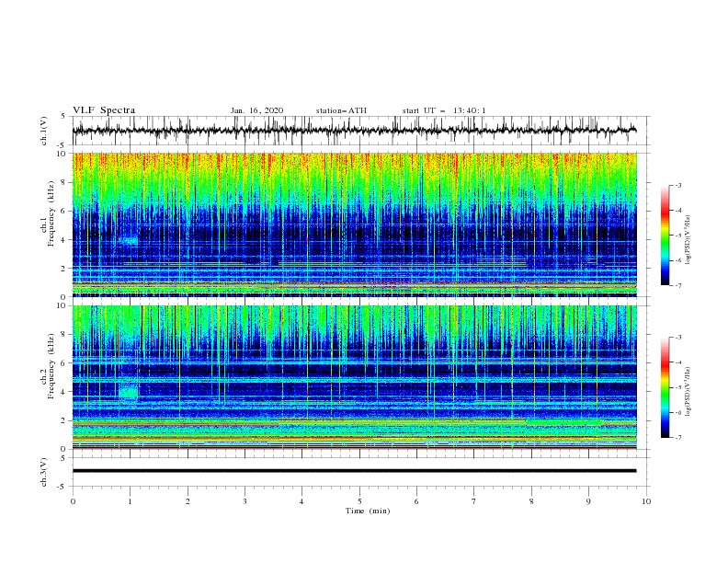Click time axis tick label "9"

coord(588,501)
